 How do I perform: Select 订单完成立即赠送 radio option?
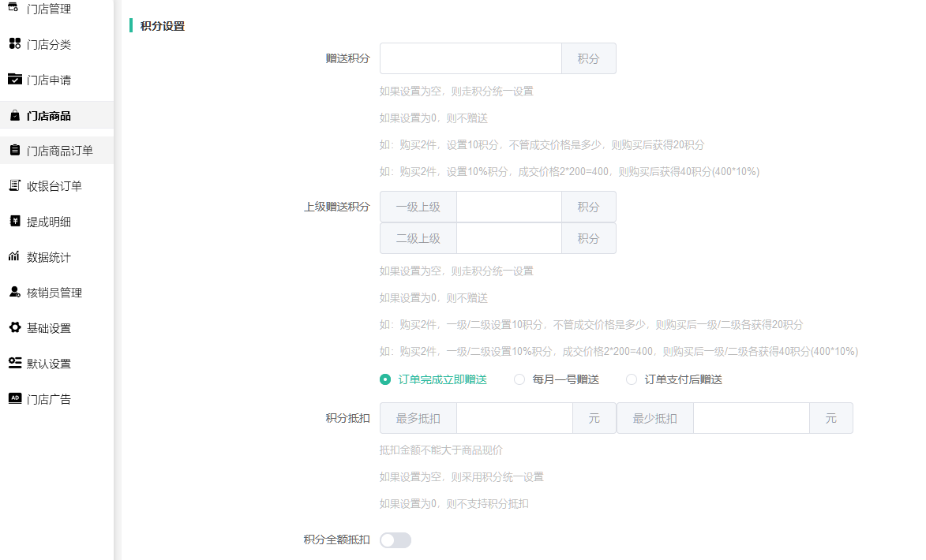(385, 379)
